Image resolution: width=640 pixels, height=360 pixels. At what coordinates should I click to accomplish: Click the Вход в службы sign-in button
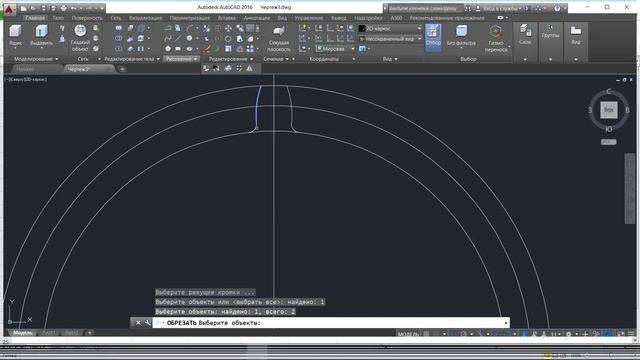[x=500, y=8]
